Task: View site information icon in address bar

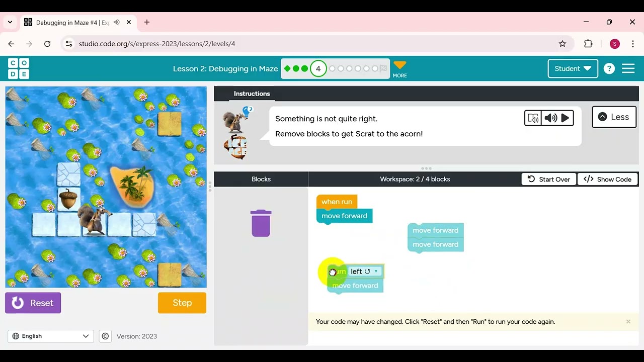Action: (69, 44)
